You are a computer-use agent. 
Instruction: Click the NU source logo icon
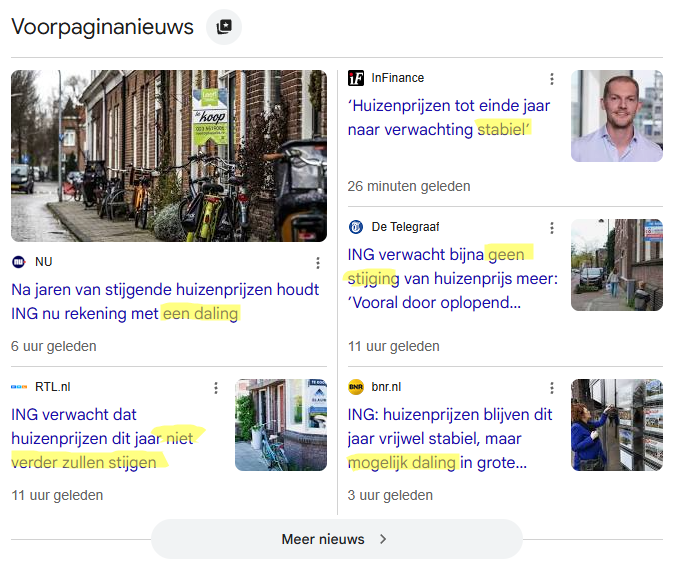[19, 262]
